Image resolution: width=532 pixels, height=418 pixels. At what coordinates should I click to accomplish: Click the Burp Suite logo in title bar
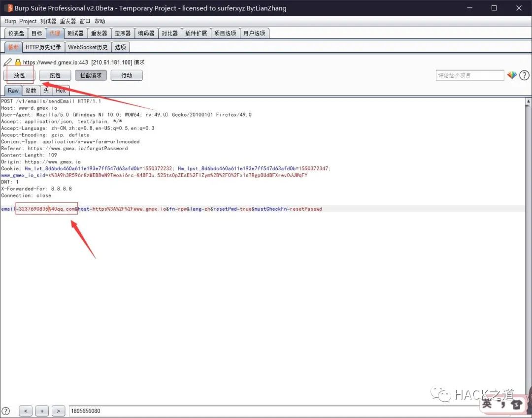point(9,8)
